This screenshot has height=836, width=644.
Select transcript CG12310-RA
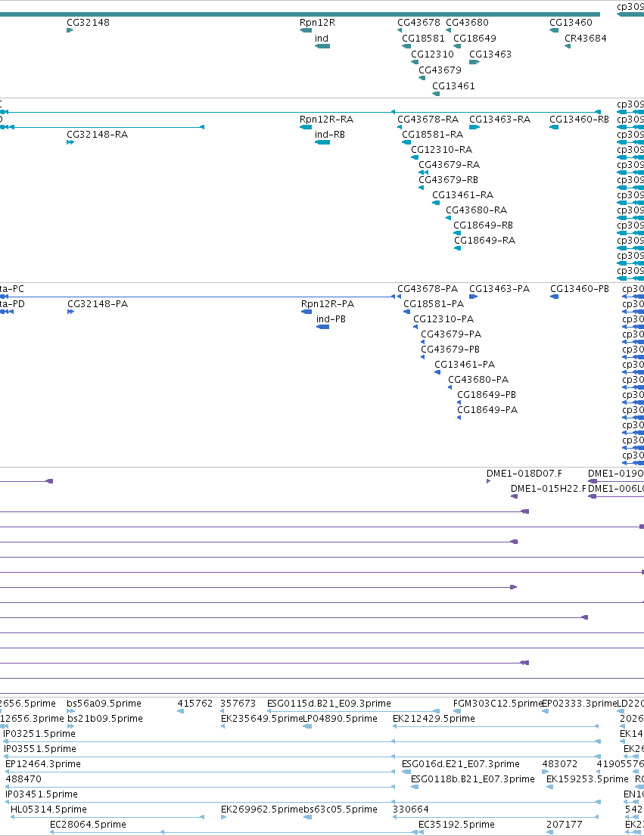[x=441, y=150]
